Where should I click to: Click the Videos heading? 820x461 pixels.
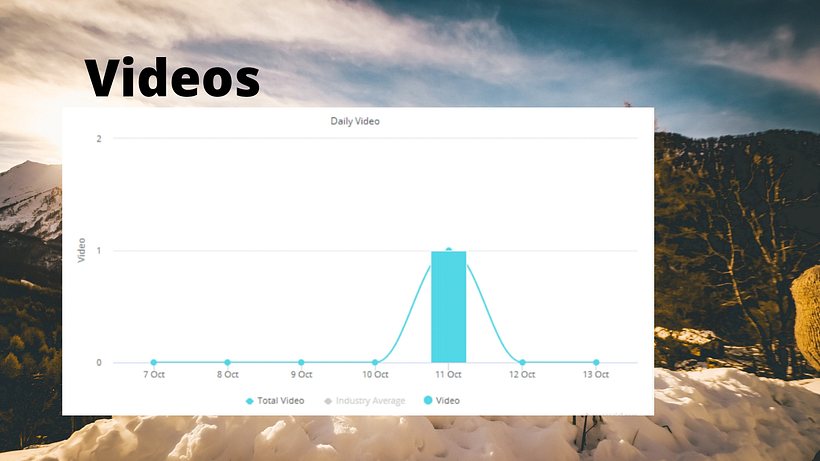(x=173, y=78)
